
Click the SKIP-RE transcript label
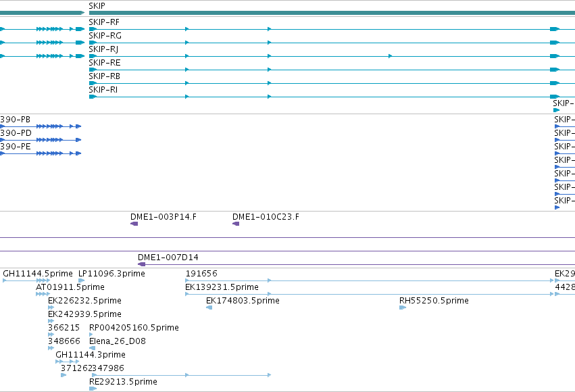click(x=105, y=63)
